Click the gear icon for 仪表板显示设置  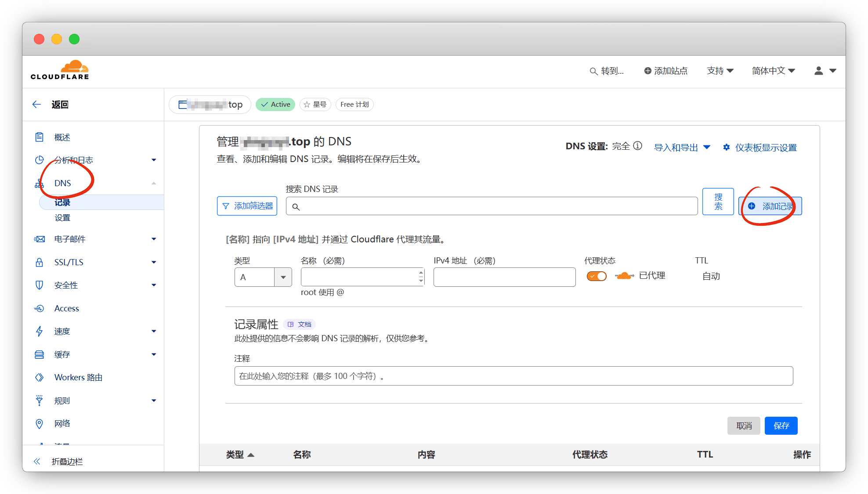tap(727, 148)
